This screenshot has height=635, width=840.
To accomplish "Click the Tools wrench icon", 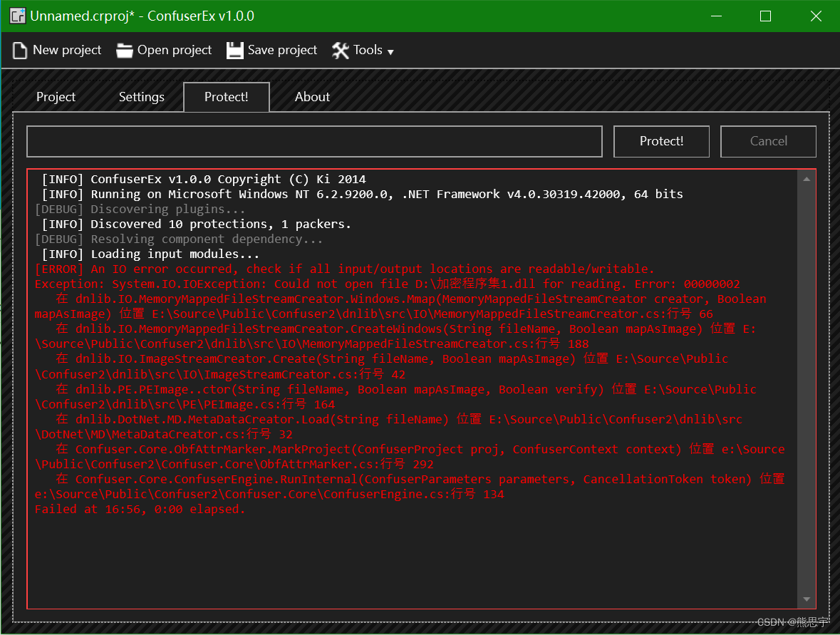I will coord(340,51).
